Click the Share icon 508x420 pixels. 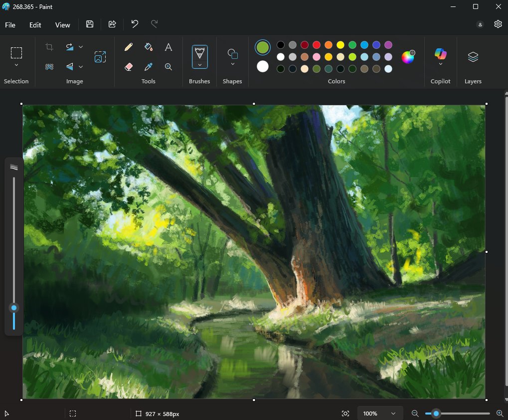[x=112, y=24]
